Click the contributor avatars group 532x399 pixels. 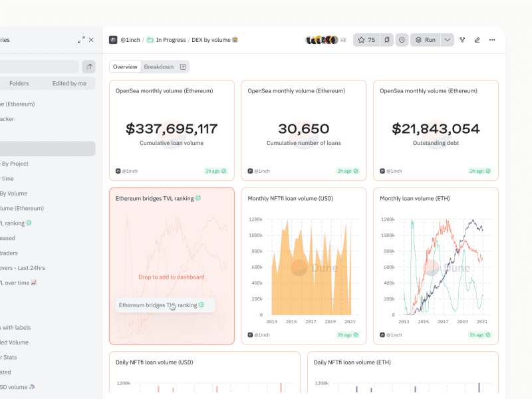(x=323, y=40)
